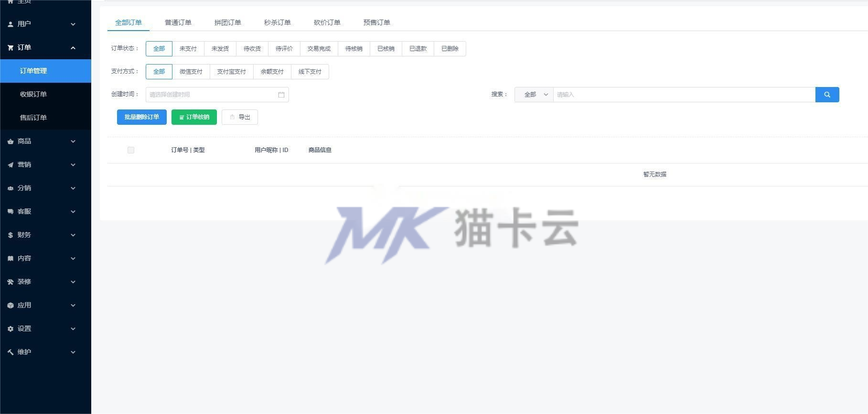Click the content bookmark icon

[11, 258]
